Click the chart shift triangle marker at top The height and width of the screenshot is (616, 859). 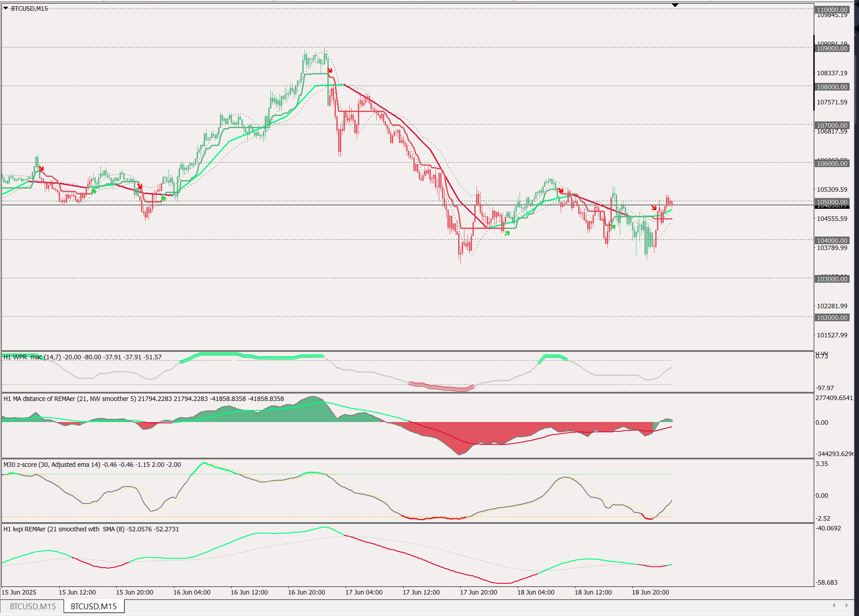coord(675,5)
